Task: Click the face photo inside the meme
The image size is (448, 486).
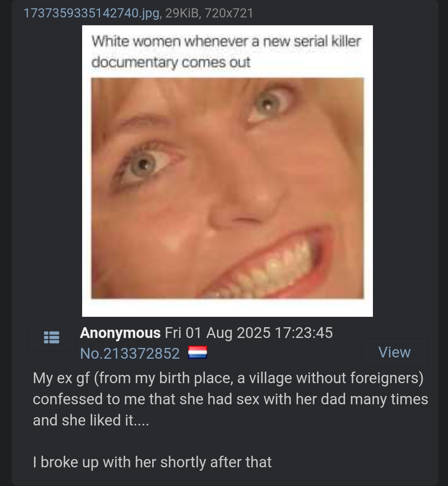Action: (x=227, y=188)
